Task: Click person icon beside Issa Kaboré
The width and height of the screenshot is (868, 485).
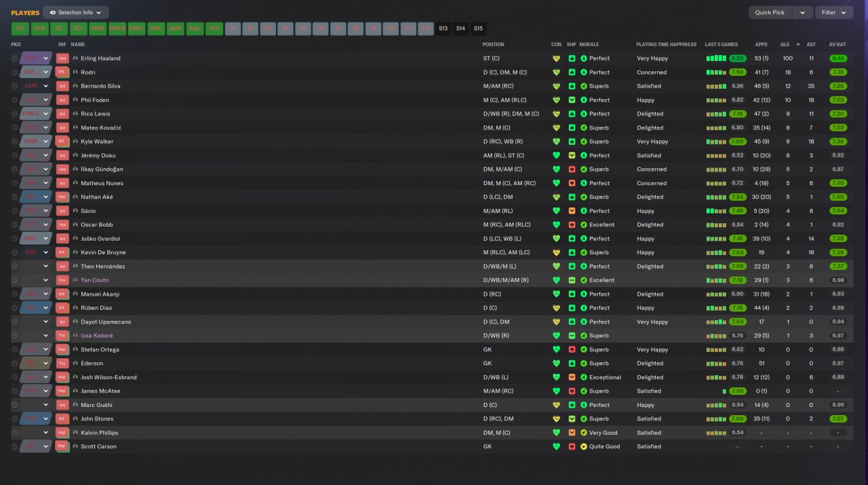Action: (75, 336)
